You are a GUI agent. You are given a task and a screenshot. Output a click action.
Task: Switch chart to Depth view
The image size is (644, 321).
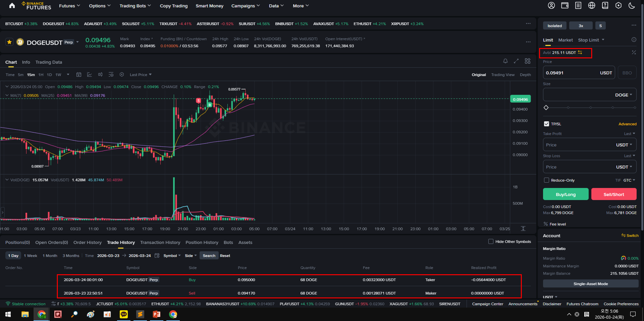click(525, 75)
